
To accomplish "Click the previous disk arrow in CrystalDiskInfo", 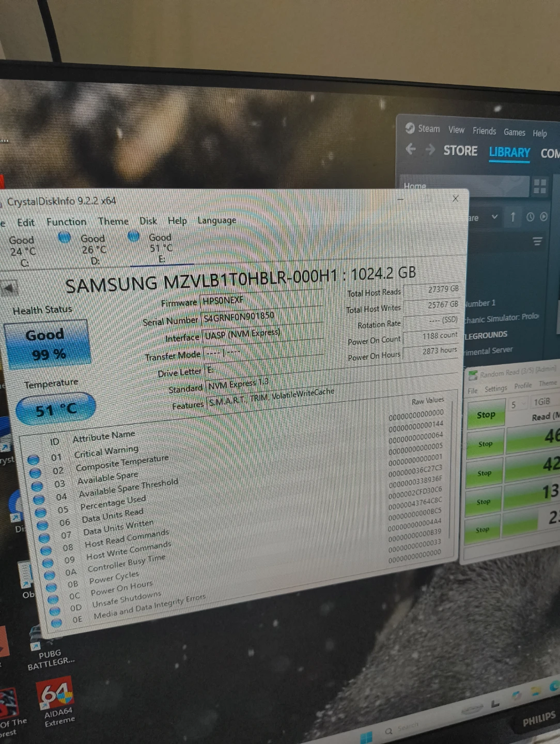I will (9, 288).
